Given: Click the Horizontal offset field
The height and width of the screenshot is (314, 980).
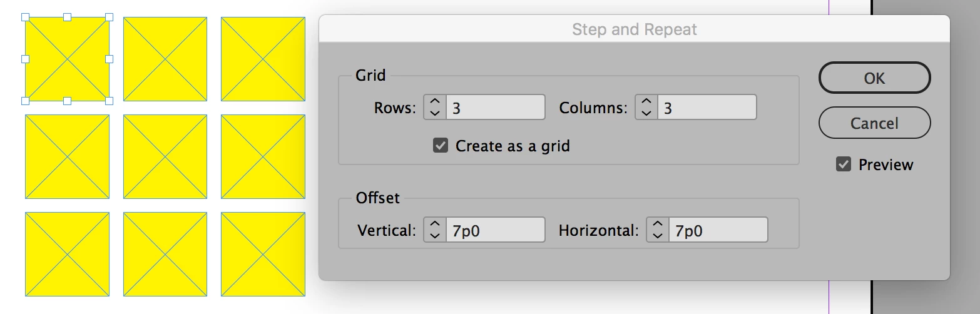Looking at the screenshot, I should pos(717,230).
